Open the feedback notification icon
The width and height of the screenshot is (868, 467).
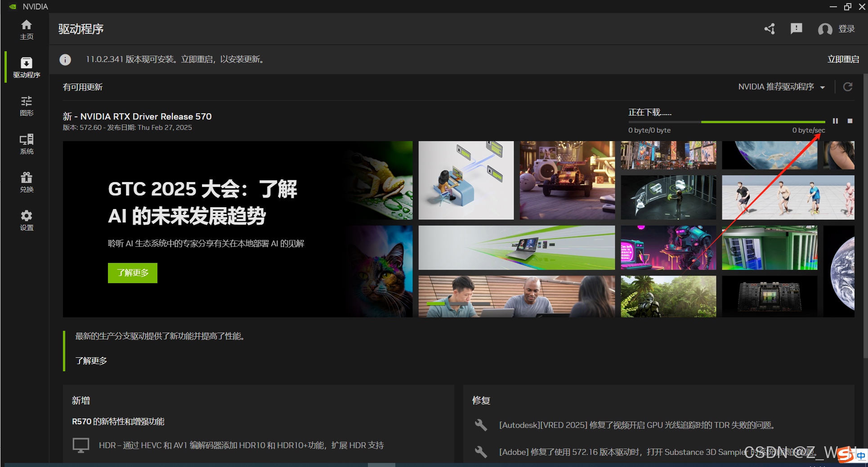pos(796,29)
